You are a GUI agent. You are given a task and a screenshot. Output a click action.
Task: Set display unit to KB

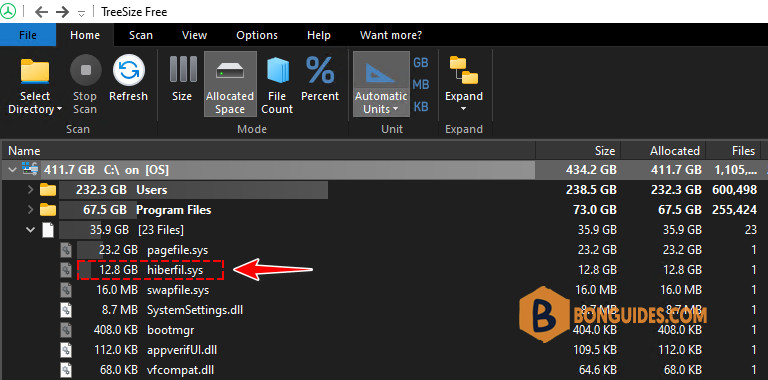click(421, 106)
